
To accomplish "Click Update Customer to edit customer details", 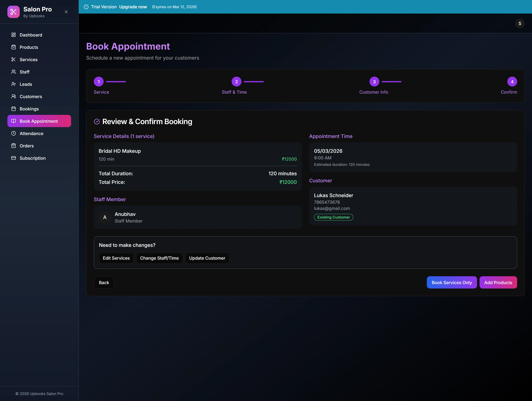I will (207, 258).
